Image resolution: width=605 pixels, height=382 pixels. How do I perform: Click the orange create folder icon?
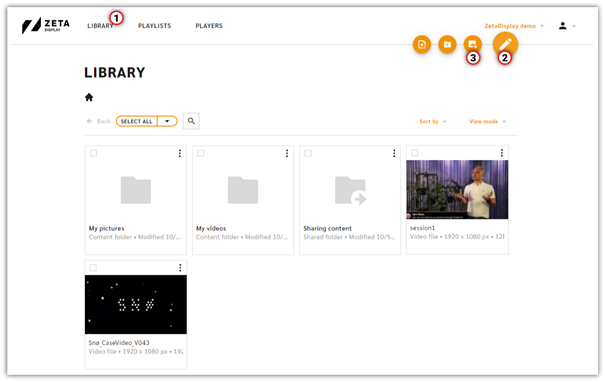point(447,44)
